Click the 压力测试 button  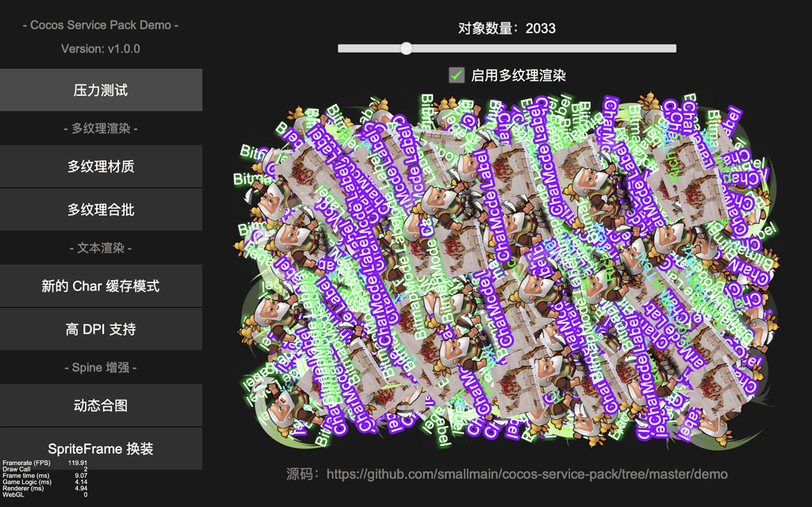point(101,90)
